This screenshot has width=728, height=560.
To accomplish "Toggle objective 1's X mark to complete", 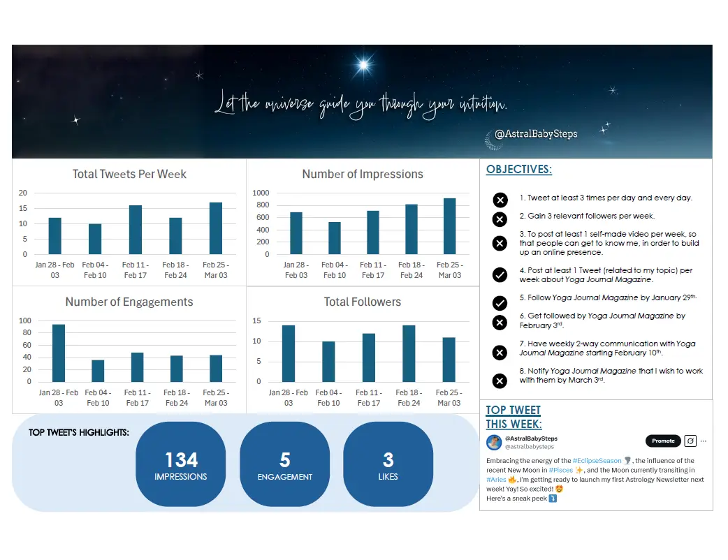I will pyautogui.click(x=500, y=199).
